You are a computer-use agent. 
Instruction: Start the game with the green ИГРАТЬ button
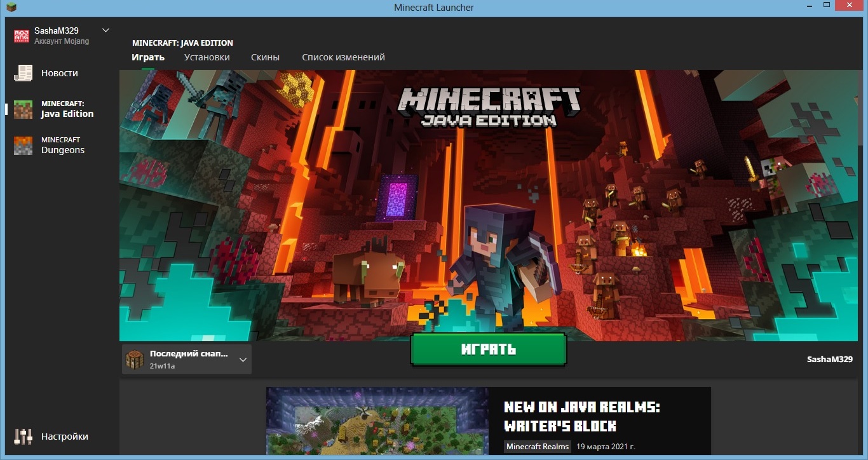pyautogui.click(x=488, y=349)
